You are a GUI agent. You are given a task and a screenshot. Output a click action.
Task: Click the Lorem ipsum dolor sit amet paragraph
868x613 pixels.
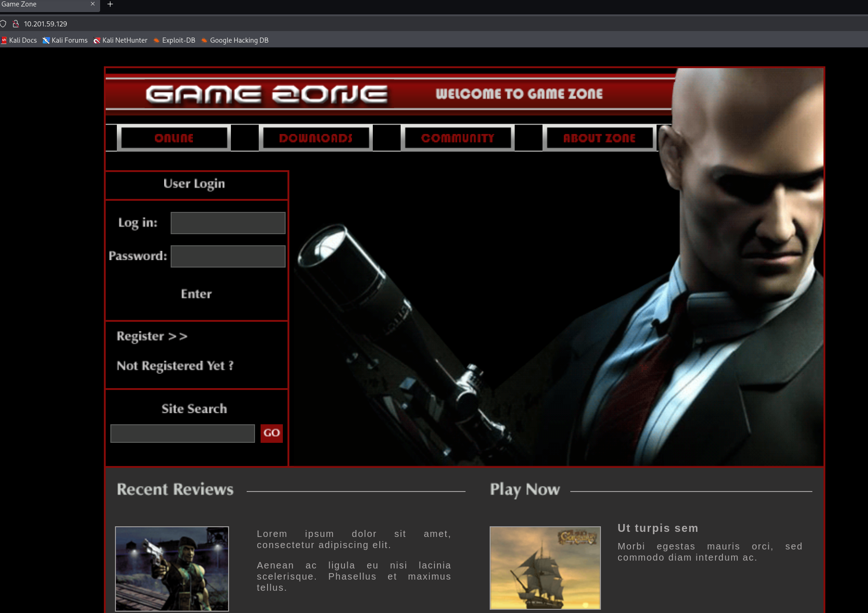pos(354,539)
